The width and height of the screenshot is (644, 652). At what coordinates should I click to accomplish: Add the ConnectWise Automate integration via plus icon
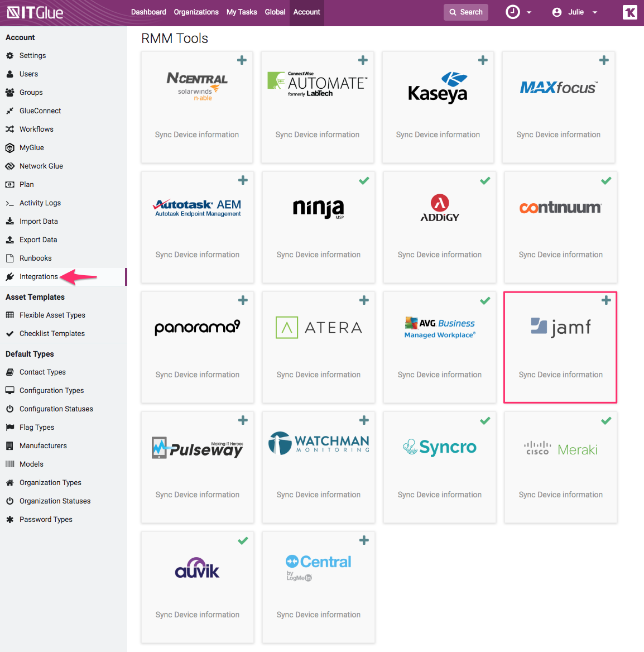363,60
